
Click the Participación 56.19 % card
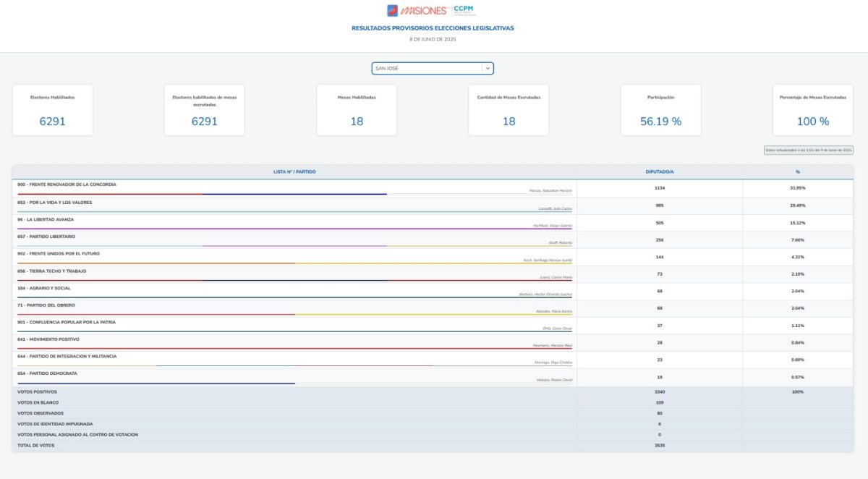point(660,110)
